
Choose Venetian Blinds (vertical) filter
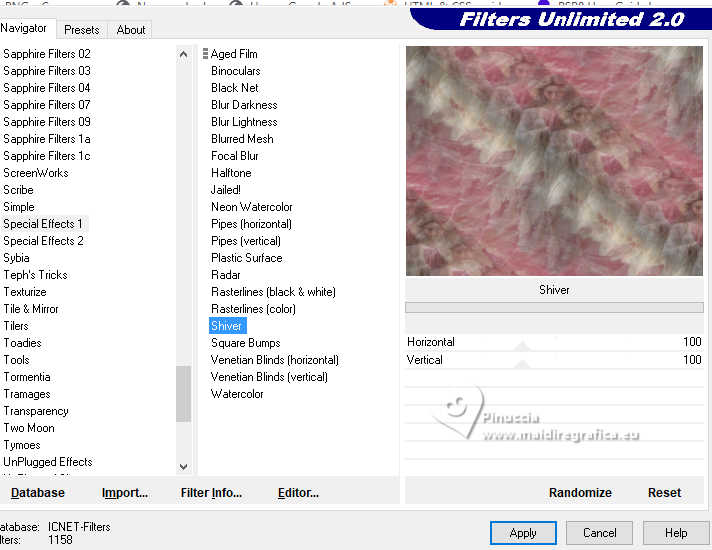tap(269, 377)
